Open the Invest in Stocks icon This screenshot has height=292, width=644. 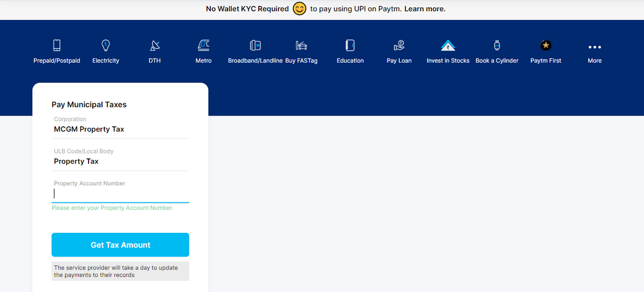(448, 45)
